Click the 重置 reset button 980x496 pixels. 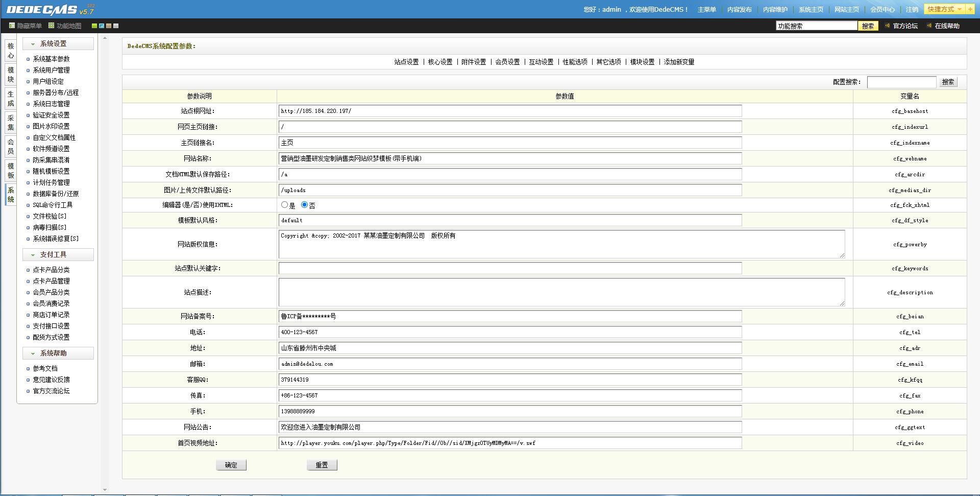point(322,465)
